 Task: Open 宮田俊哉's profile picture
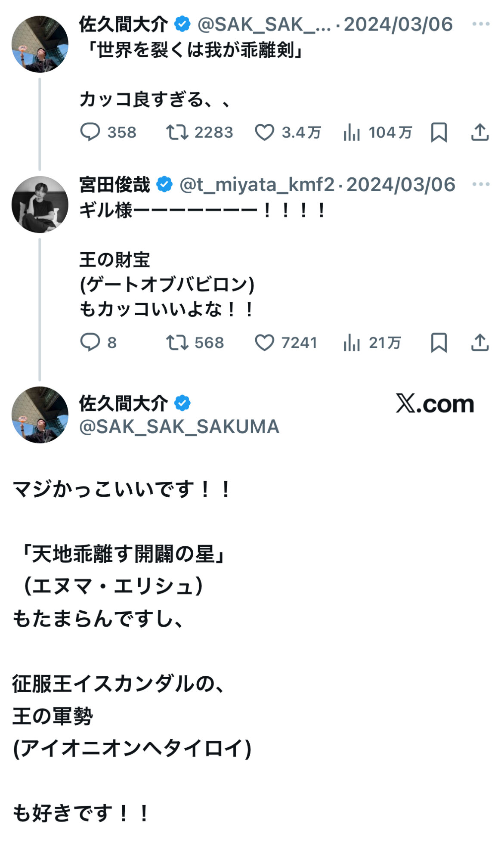tap(40, 204)
